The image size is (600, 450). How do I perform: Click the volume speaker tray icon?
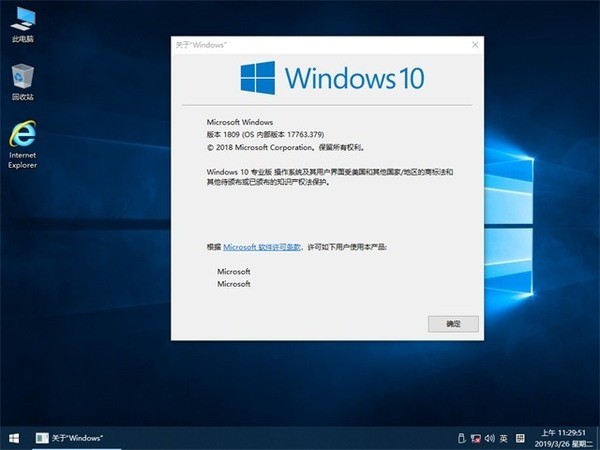click(x=489, y=438)
